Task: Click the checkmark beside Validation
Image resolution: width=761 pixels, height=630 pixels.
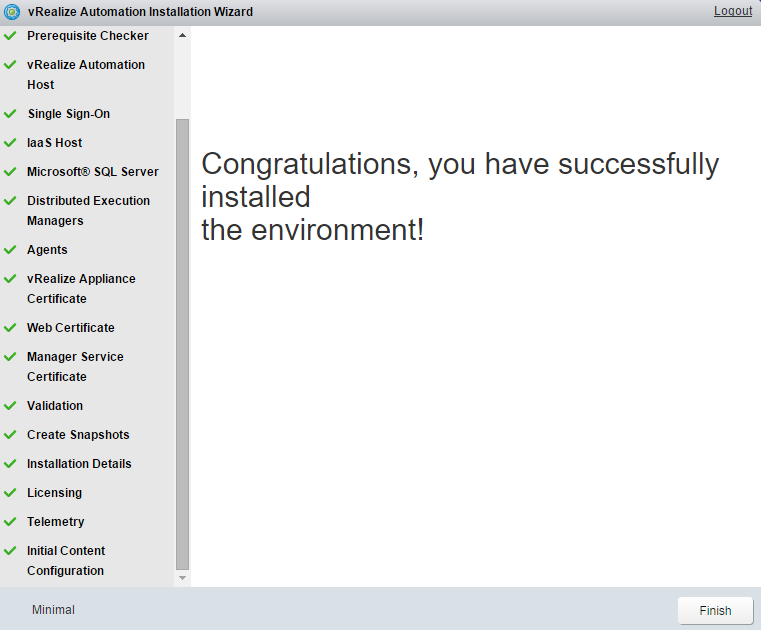Action: click(10, 406)
